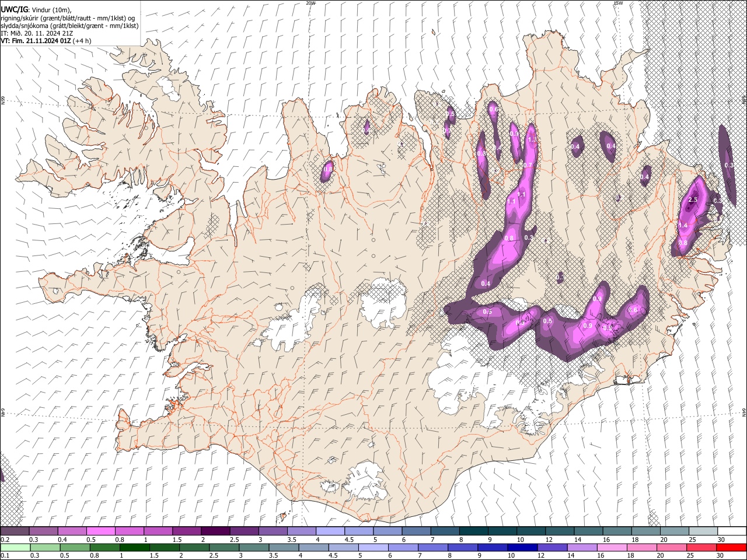Pick the 0.3–0.4 purple snow legend swatch
This screenshot has width=747, height=560.
tap(43, 531)
